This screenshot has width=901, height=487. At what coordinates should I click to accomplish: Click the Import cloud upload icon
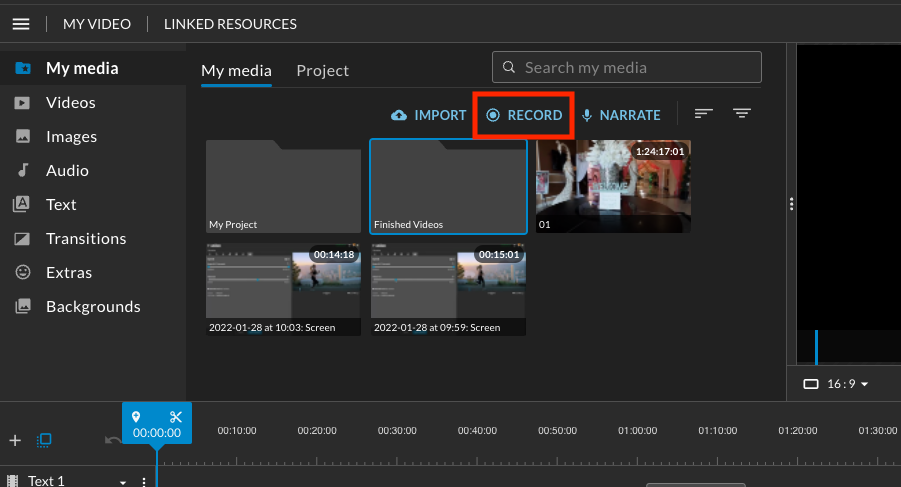coord(399,115)
